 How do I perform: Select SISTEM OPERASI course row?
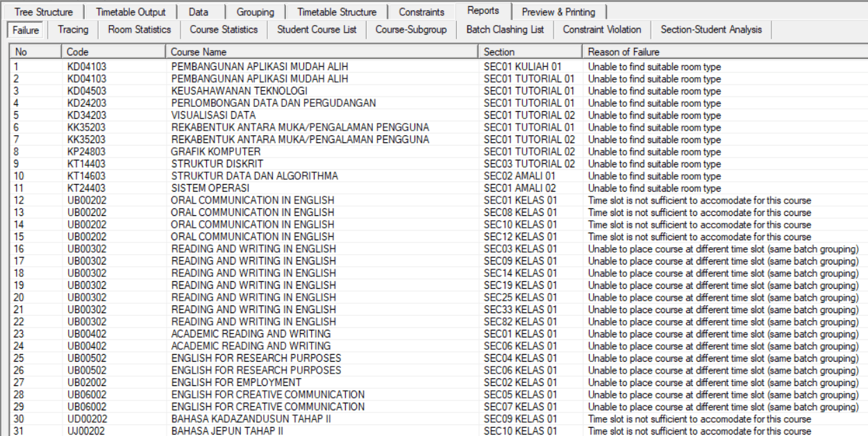(x=439, y=188)
